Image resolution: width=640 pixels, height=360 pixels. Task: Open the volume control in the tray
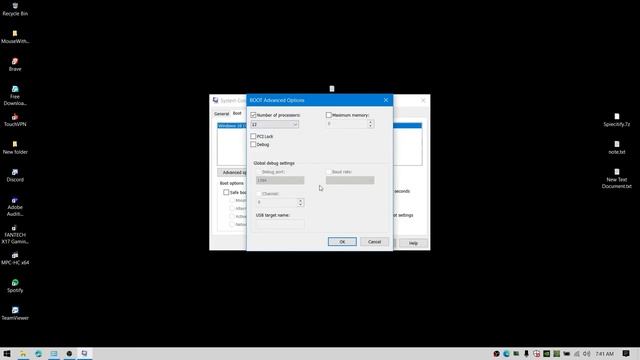[587, 354]
